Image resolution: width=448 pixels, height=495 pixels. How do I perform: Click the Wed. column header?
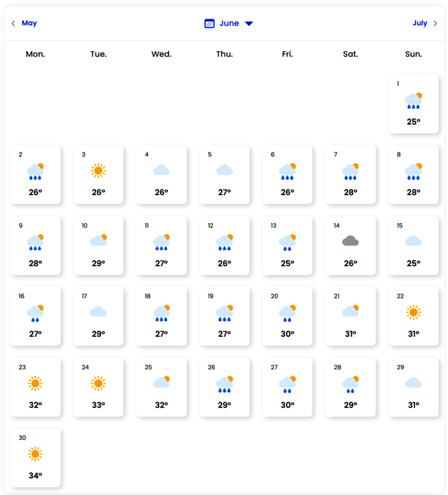tap(161, 54)
